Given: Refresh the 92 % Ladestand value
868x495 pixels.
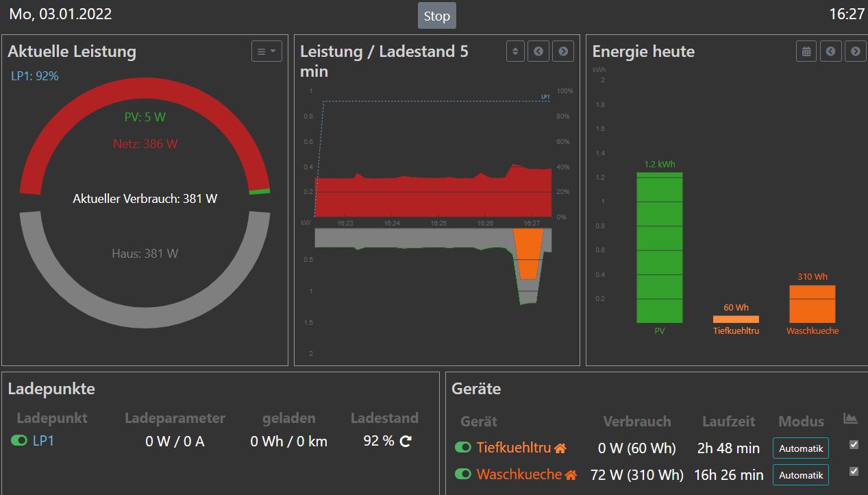Looking at the screenshot, I should click(406, 442).
